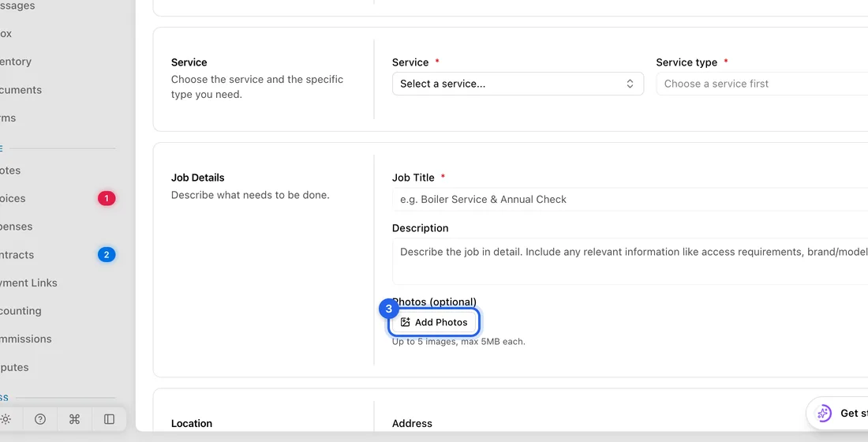Open Inventory in the sidebar
Viewport: 868px width, 442px height.
pyautogui.click(x=16, y=62)
